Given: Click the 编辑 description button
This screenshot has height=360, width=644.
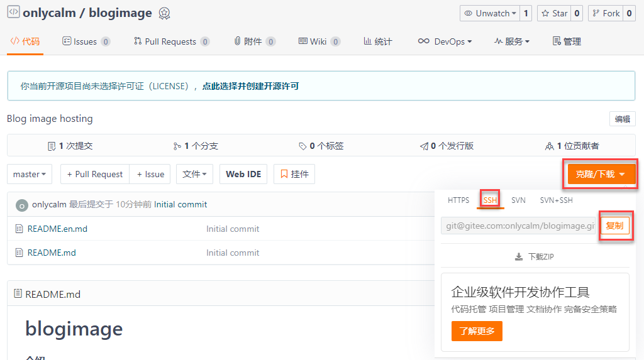Looking at the screenshot, I should [622, 119].
